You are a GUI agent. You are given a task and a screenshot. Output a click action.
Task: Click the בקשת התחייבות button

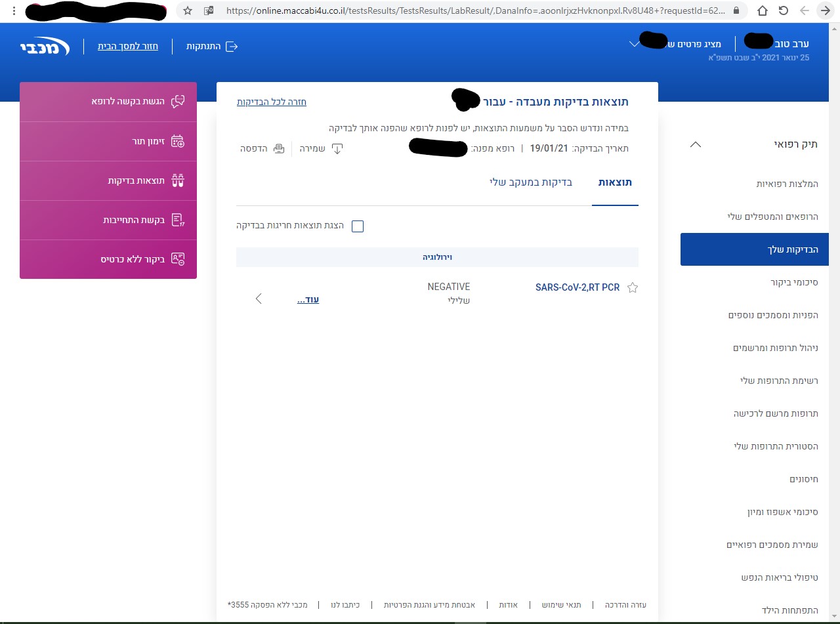(108, 220)
